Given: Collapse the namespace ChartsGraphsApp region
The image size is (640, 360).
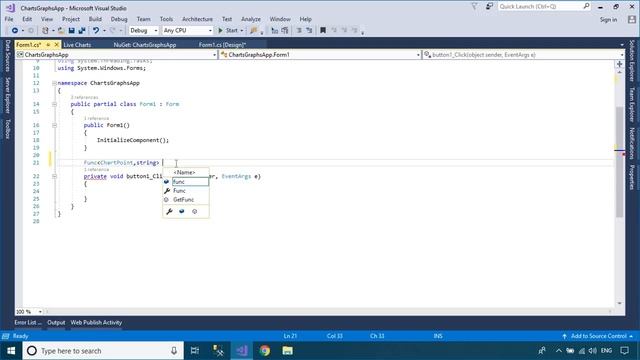Looking at the screenshot, I should pyautogui.click(x=54, y=83).
